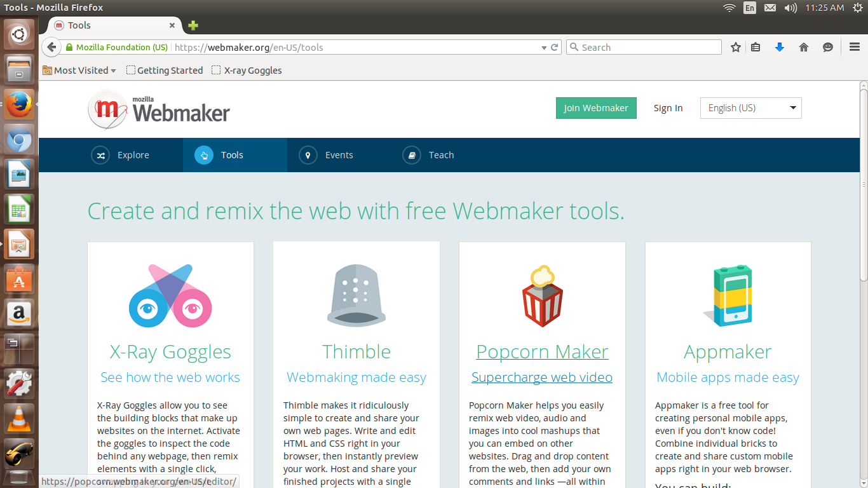868x488 pixels.
Task: Open keyboard language En indicator
Action: [x=750, y=8]
